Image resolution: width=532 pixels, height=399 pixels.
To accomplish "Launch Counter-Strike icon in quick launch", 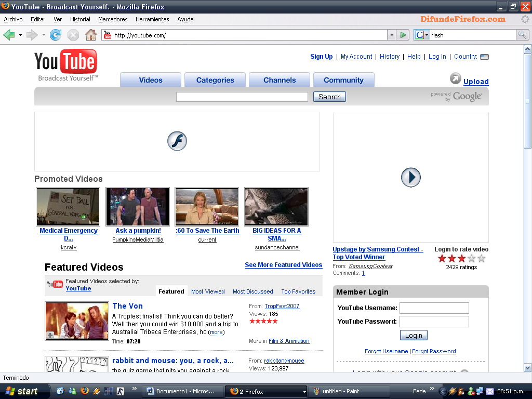I will [120, 391].
